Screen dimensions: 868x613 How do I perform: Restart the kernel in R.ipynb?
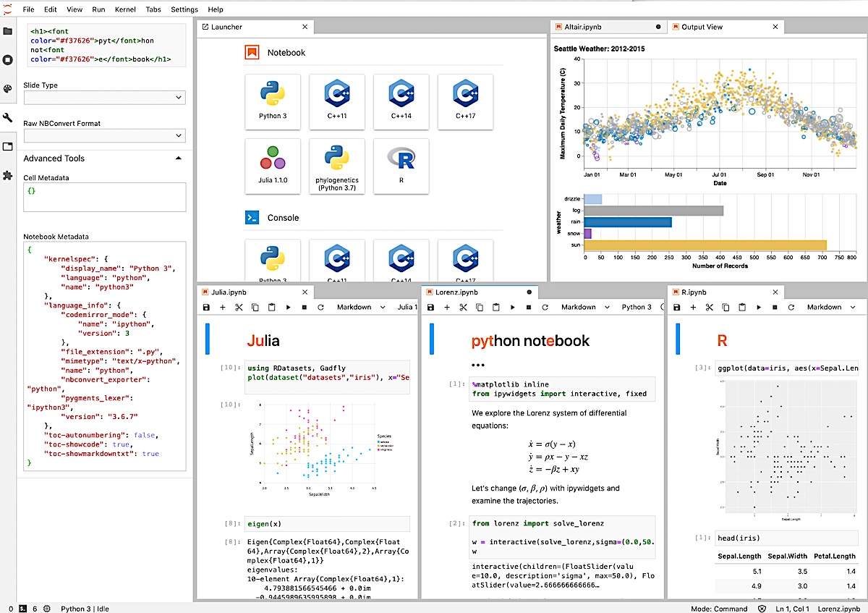[791, 307]
